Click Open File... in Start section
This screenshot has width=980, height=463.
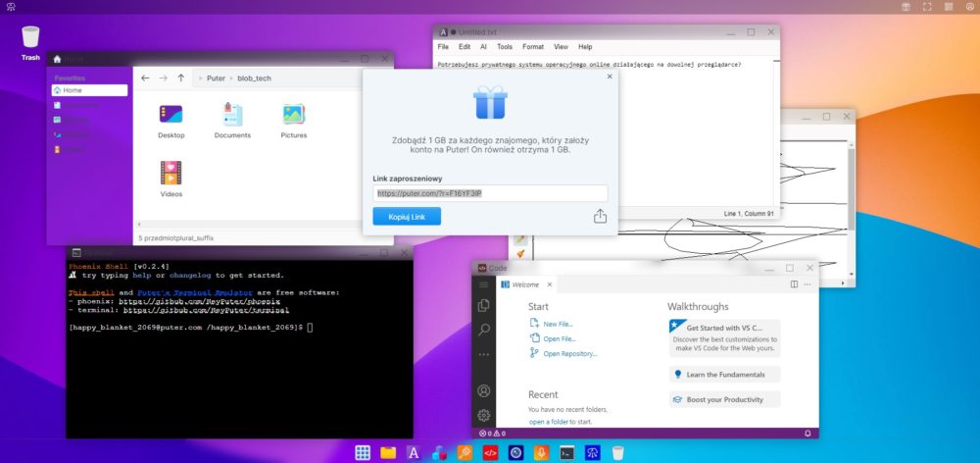[x=560, y=339]
